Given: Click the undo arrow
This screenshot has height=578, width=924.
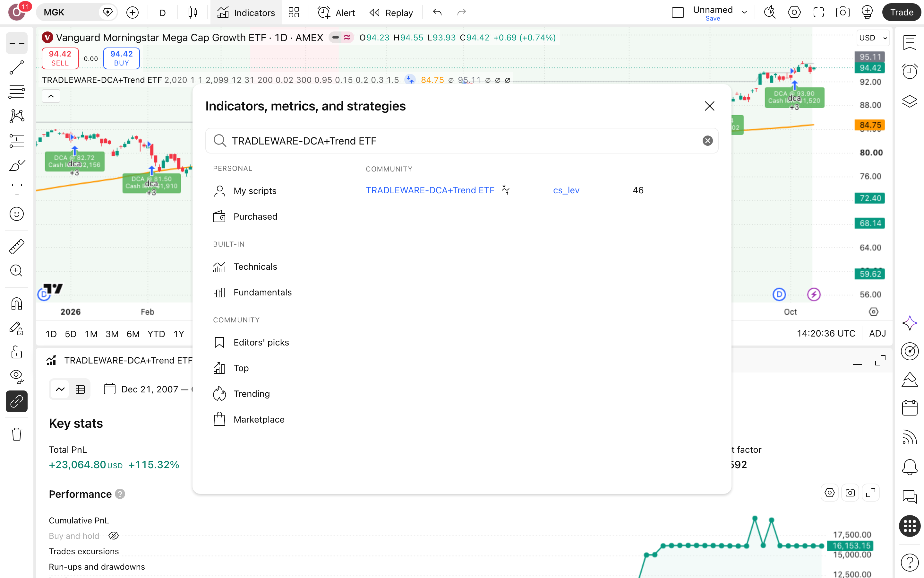Looking at the screenshot, I should pyautogui.click(x=437, y=13).
